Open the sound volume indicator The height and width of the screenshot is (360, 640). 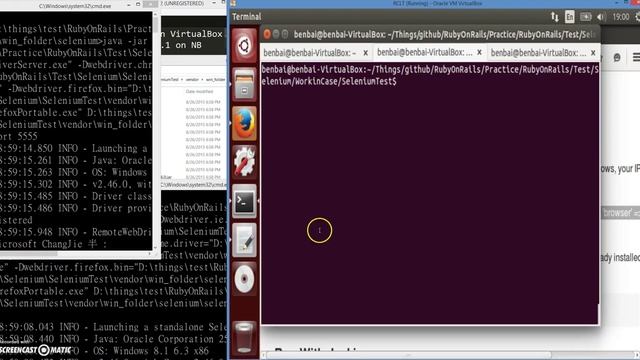(x=601, y=17)
